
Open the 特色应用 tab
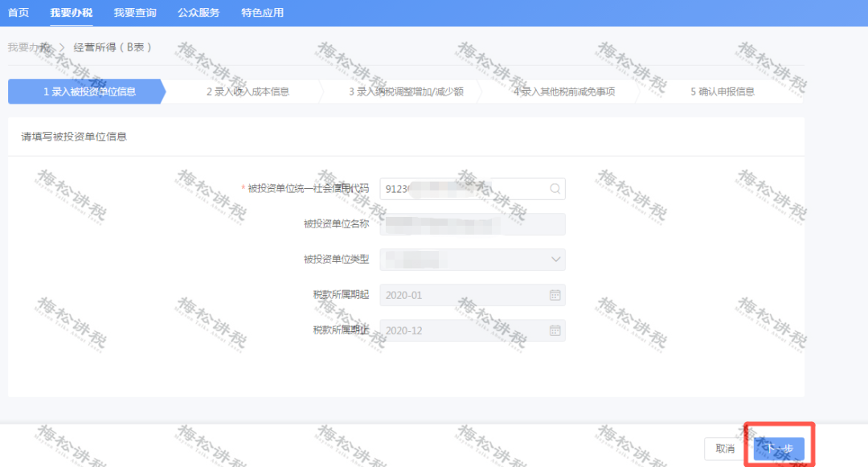click(x=262, y=13)
